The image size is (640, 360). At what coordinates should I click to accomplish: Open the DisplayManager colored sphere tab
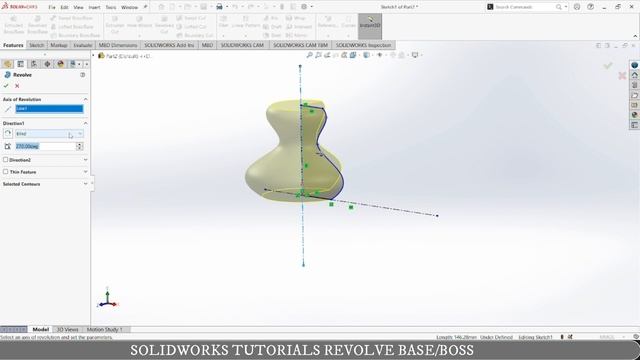(61, 64)
